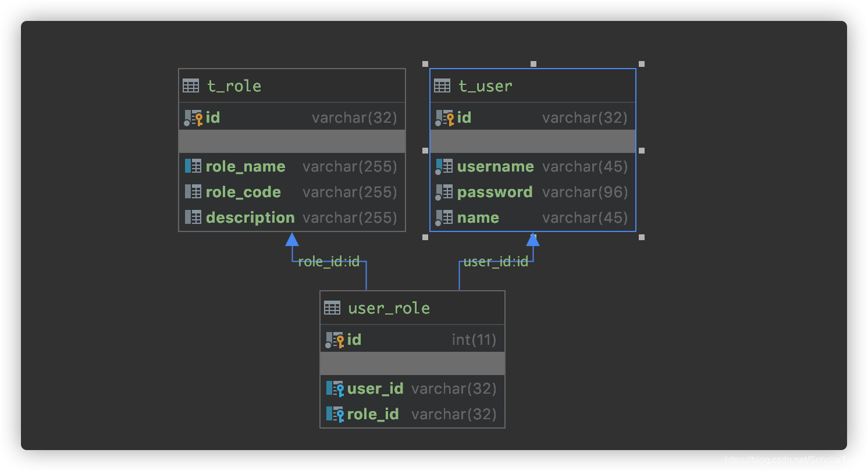Image resolution: width=868 pixels, height=471 pixels.
Task: Click t_user top-right selection handle
Action: [x=642, y=64]
